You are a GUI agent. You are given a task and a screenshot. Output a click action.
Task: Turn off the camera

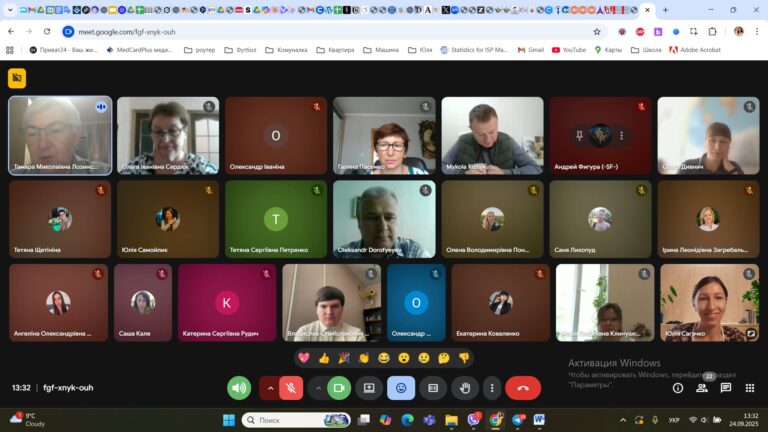(339, 388)
